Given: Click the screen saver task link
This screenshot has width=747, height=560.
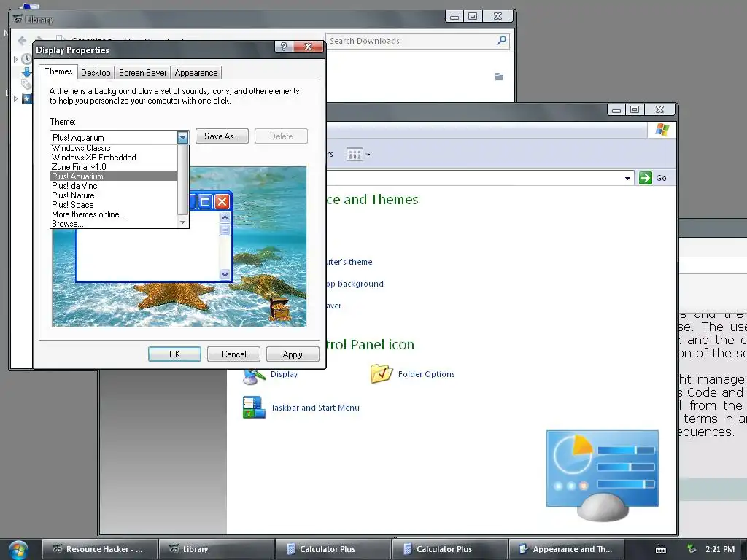Looking at the screenshot, I should 334,306.
